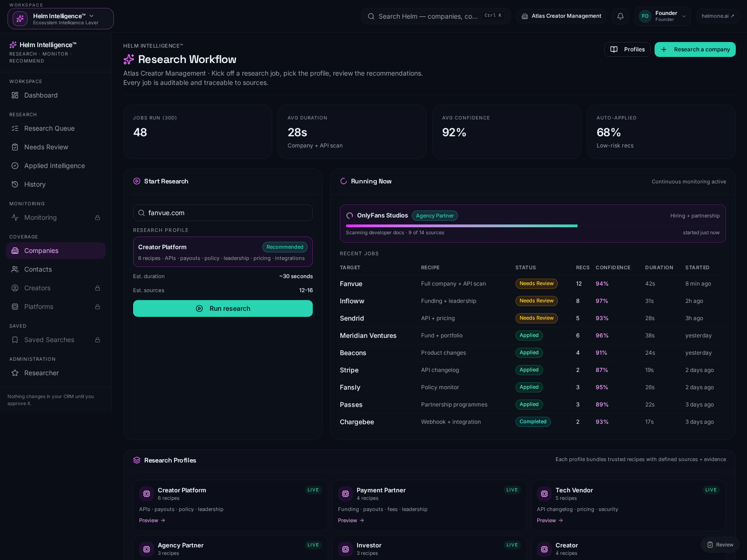The height and width of the screenshot is (560, 747).
Task: Click the History clock icon
Action: [15, 184]
